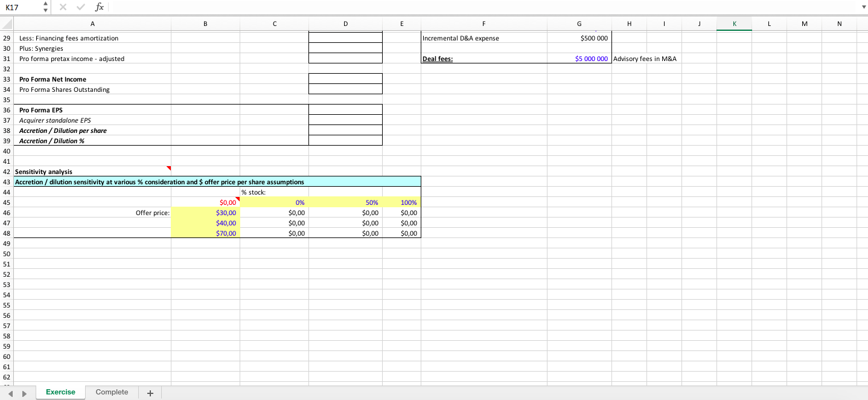Select the 'Offer price:' label cell
Screen dimensions: 868x400
pyautogui.click(x=92, y=213)
